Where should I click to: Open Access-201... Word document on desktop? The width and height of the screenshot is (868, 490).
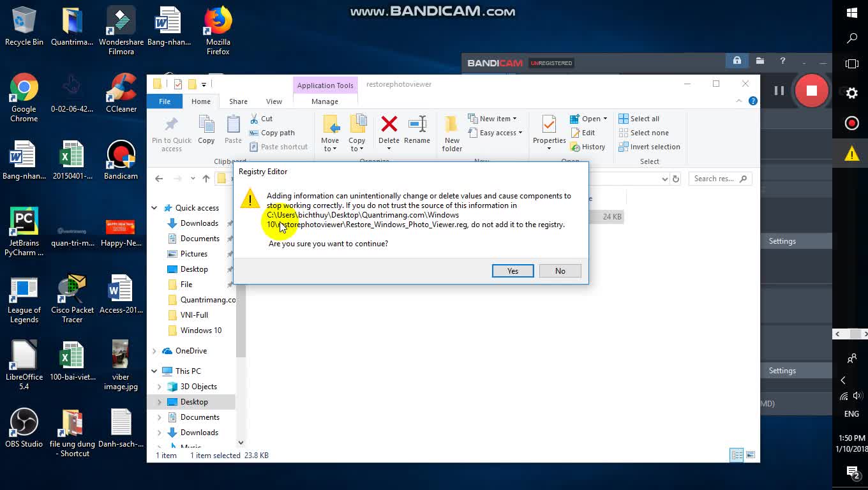coord(121,294)
